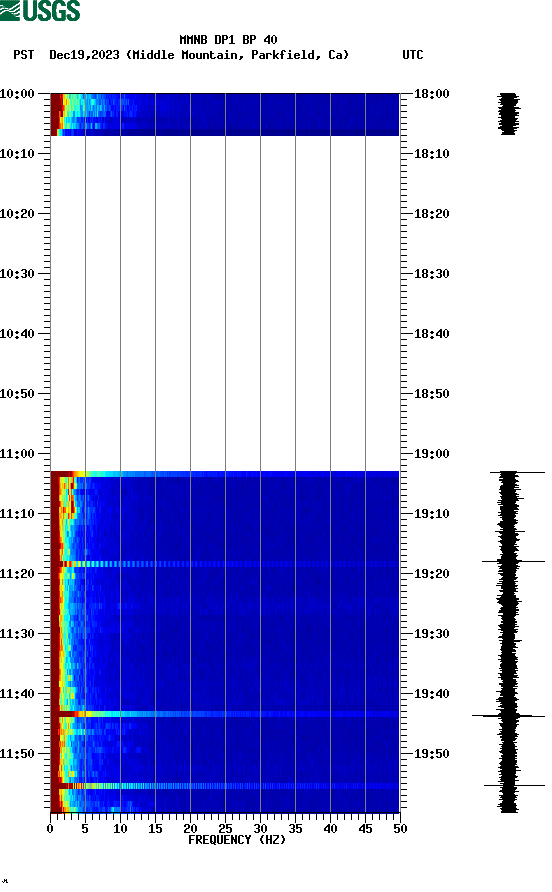Click the 20 Hz frequency axis label
552x892 pixels.
pyautogui.click(x=190, y=829)
